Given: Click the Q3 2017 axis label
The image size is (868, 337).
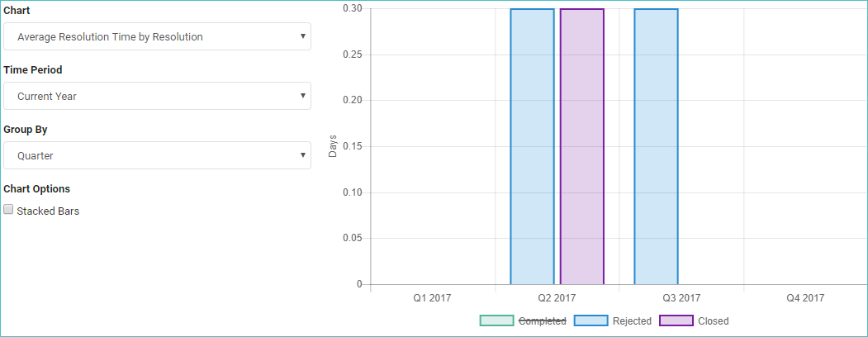Looking at the screenshot, I should [x=681, y=298].
